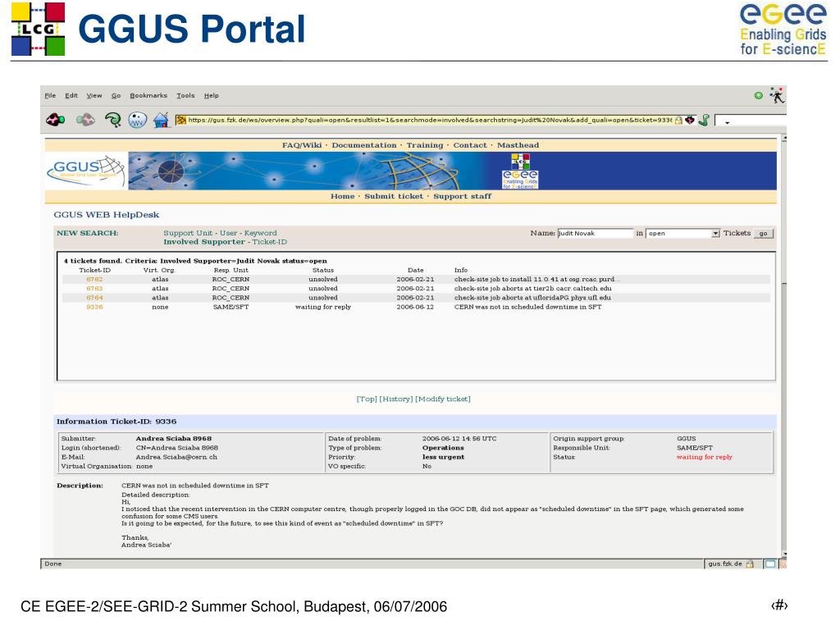Open the ticket status dropdown showing 'open'

pyautogui.click(x=682, y=233)
